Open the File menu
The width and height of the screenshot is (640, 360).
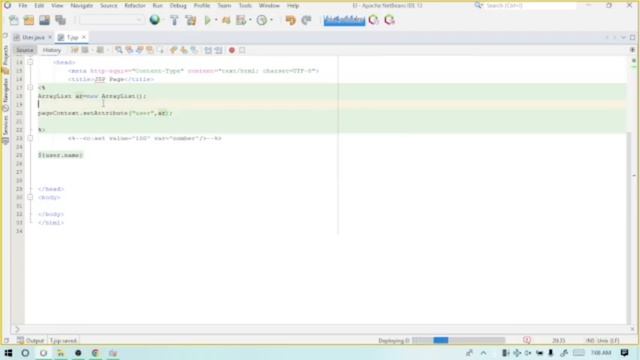[22, 6]
